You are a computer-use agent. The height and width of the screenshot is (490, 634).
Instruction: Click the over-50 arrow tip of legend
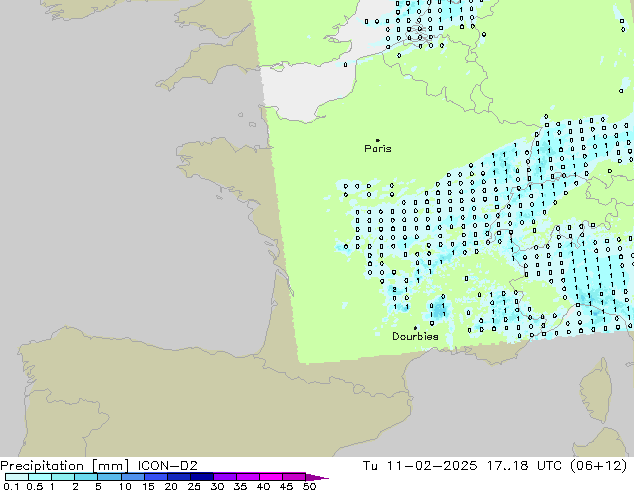pyautogui.click(x=317, y=478)
